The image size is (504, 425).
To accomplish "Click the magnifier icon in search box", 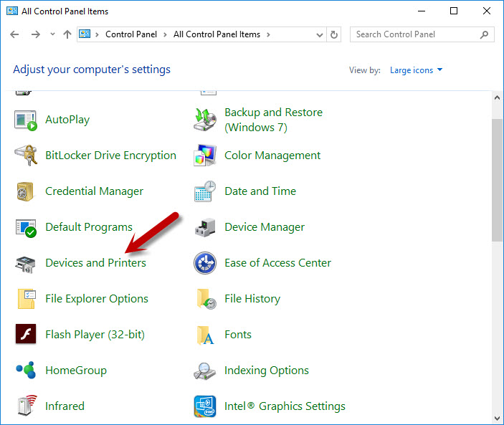I will (x=484, y=34).
